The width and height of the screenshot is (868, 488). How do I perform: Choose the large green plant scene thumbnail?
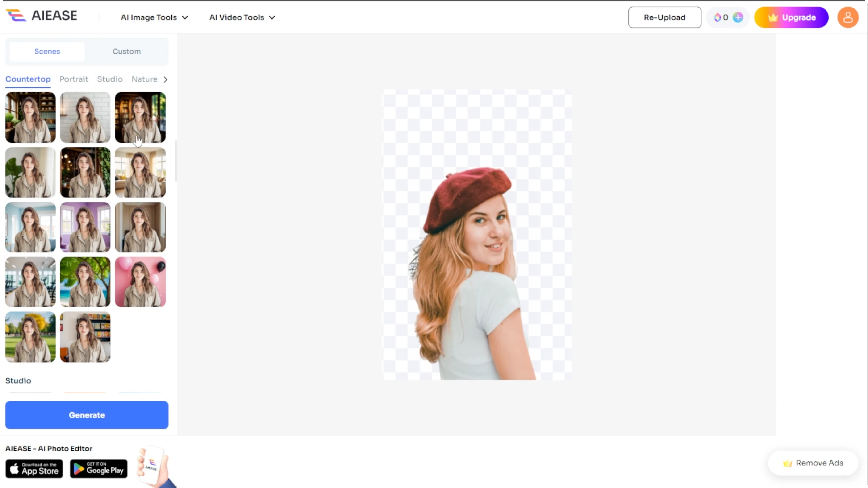pos(30,172)
